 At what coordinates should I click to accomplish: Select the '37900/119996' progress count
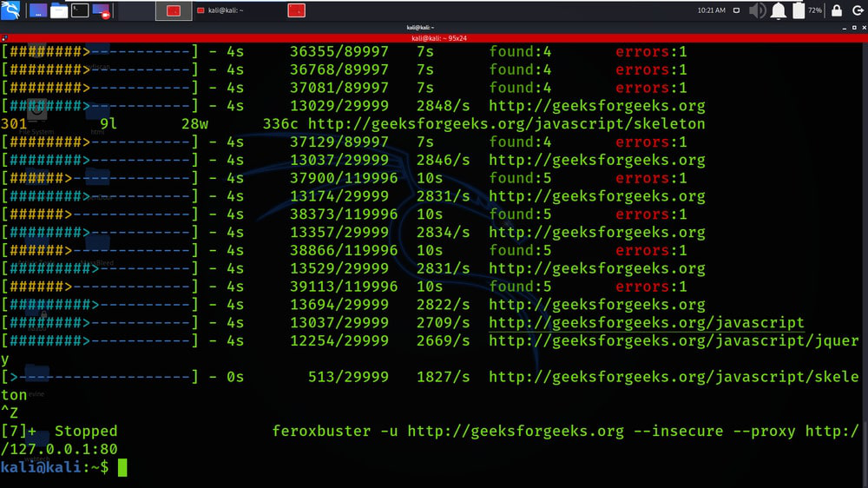(344, 178)
